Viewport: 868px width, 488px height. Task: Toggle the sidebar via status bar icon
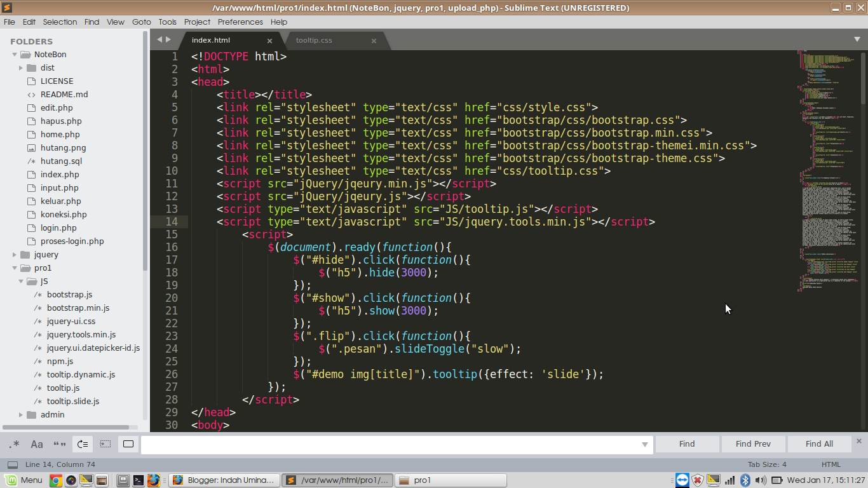point(13,464)
